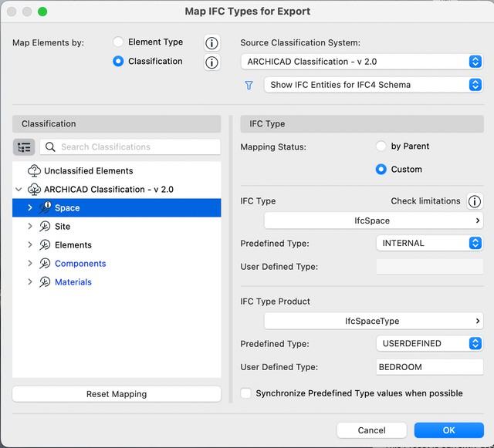
Task: Click Check limitations info icon
Action: pyautogui.click(x=475, y=201)
